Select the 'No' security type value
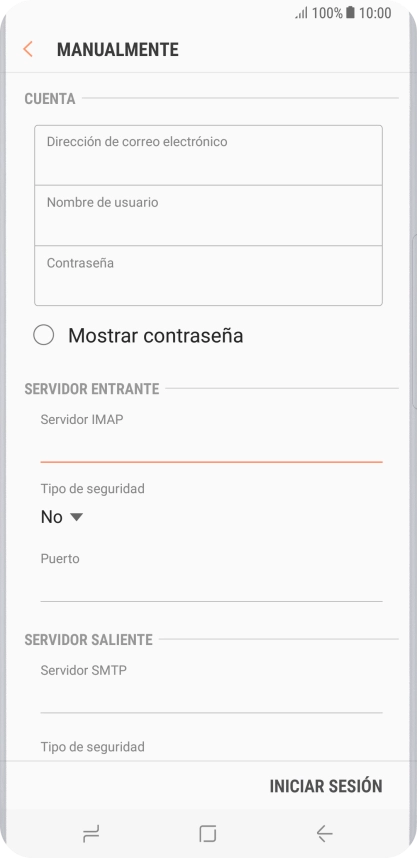Screen dimensions: 417x858 [51, 517]
